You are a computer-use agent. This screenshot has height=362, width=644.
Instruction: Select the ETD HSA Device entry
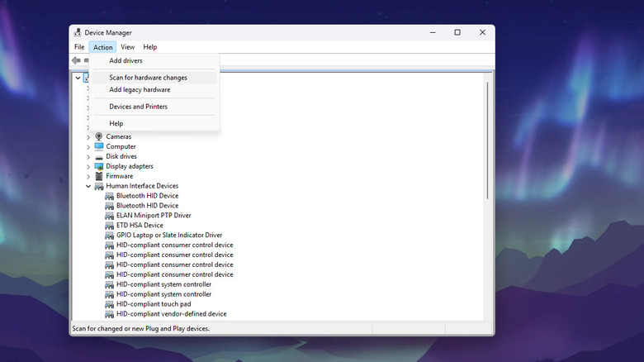click(140, 225)
